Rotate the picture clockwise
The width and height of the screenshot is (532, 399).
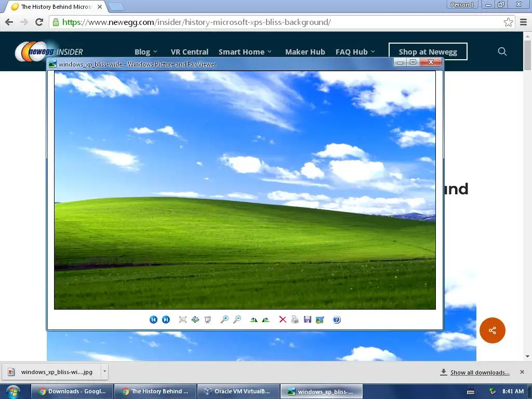254,320
